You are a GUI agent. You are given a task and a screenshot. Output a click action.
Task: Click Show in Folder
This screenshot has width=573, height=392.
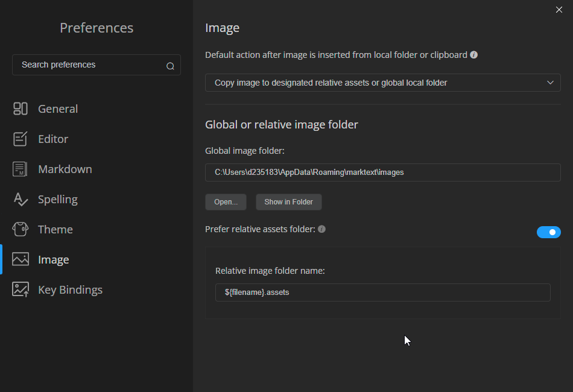coord(288,202)
